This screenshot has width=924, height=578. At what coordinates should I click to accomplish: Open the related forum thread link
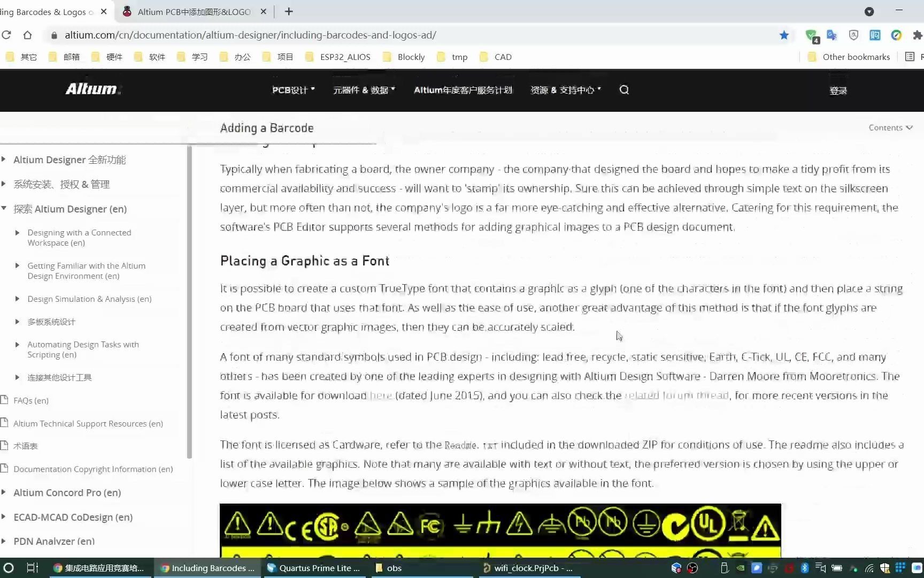pos(677,396)
